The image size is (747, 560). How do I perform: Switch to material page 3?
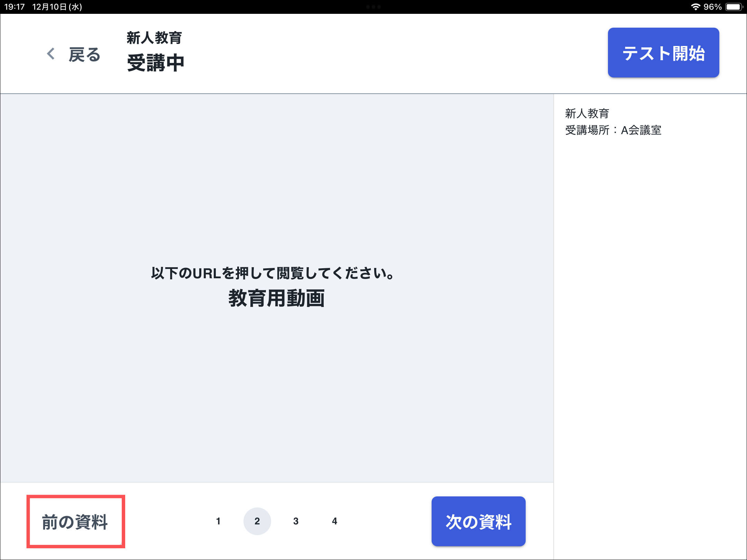tap(296, 521)
